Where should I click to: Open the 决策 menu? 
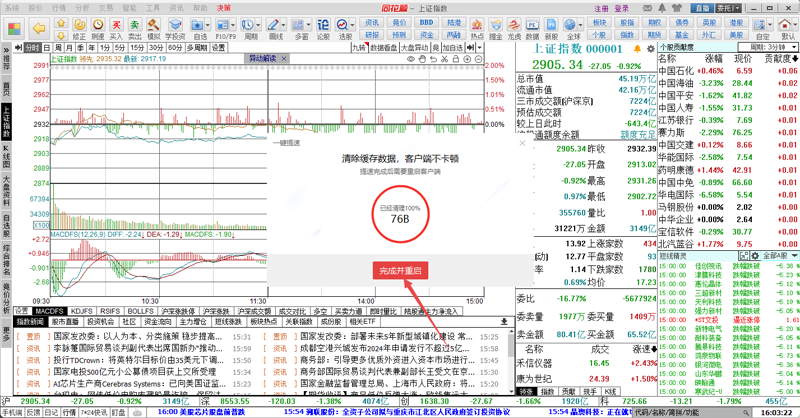point(223,8)
